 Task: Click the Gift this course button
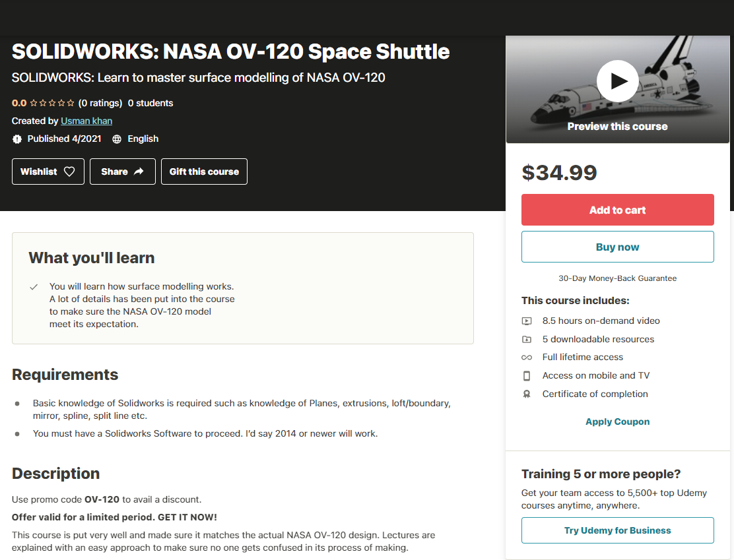[x=204, y=171]
